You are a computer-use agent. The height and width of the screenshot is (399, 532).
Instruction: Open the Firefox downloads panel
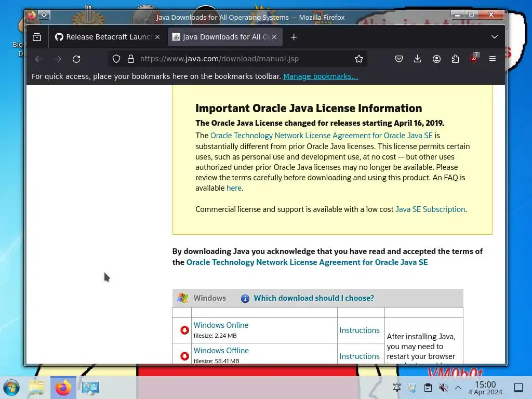(x=418, y=59)
